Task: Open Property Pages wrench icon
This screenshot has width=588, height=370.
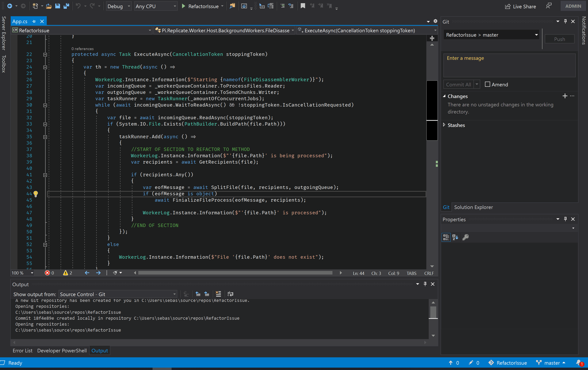Action: tap(465, 237)
